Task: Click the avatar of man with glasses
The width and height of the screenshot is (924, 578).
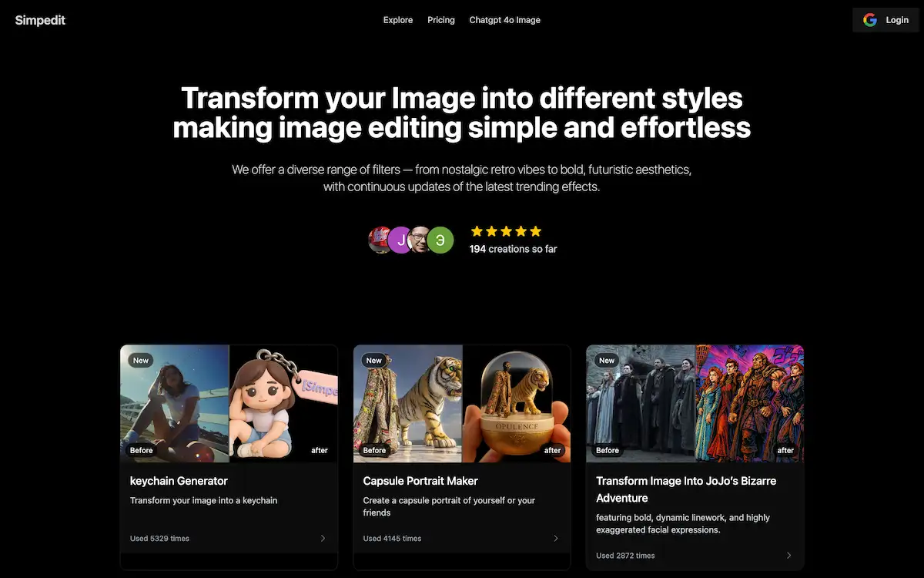Action: coord(420,240)
